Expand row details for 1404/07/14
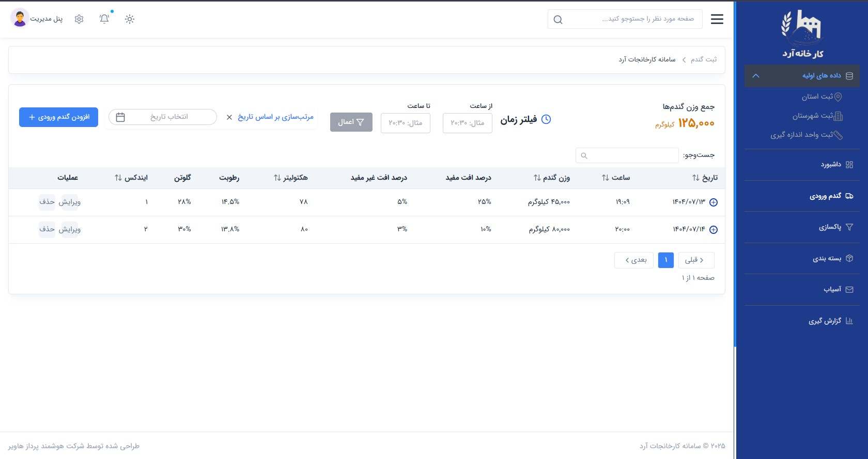This screenshot has height=459, width=868. (x=714, y=230)
